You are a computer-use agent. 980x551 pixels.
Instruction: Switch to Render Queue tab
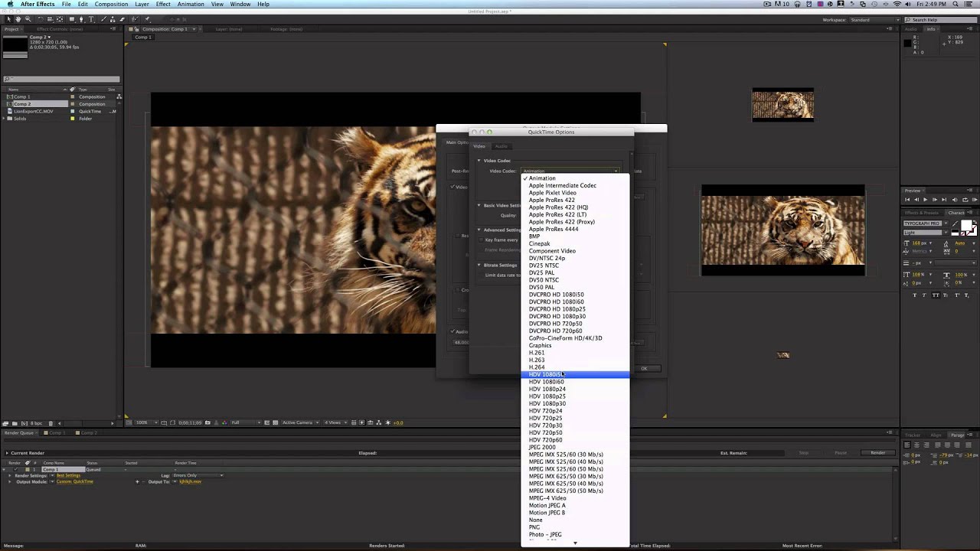(18, 432)
